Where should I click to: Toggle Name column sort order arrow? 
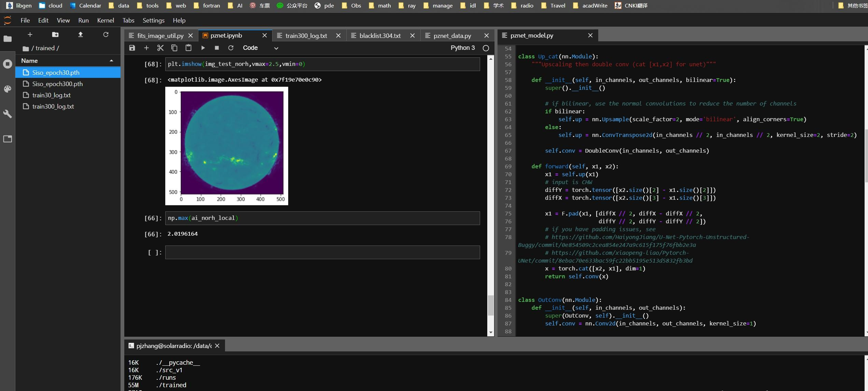click(111, 61)
